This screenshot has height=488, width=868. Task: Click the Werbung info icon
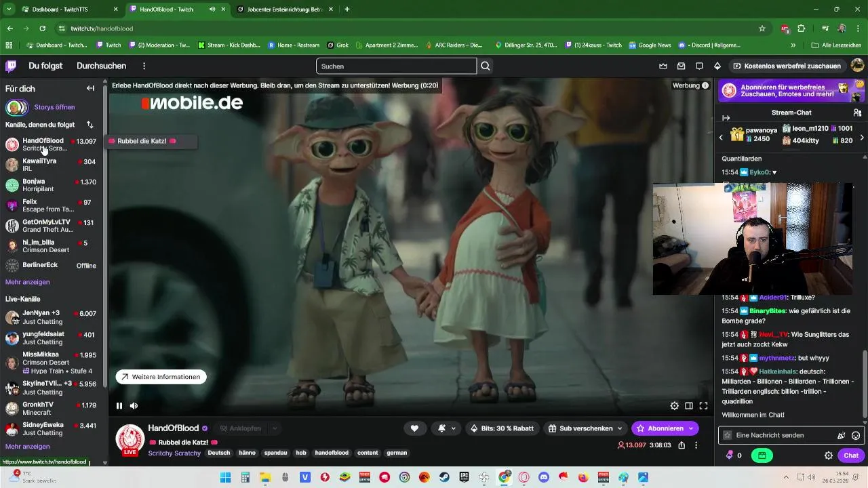pyautogui.click(x=705, y=85)
